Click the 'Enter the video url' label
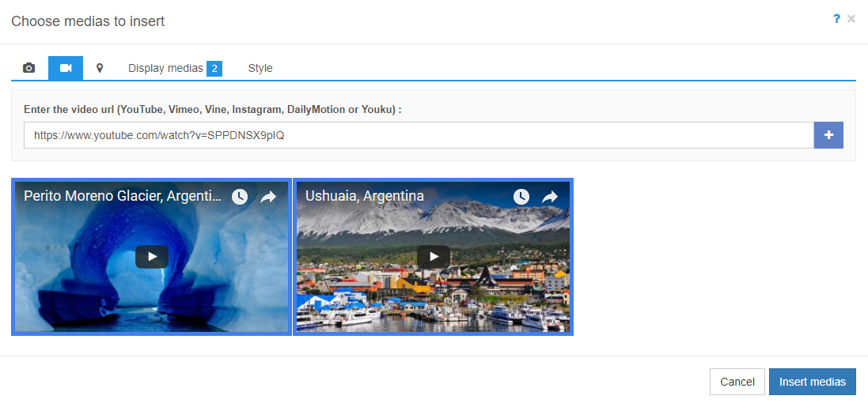Viewport: 868px width, 407px height. [x=213, y=110]
